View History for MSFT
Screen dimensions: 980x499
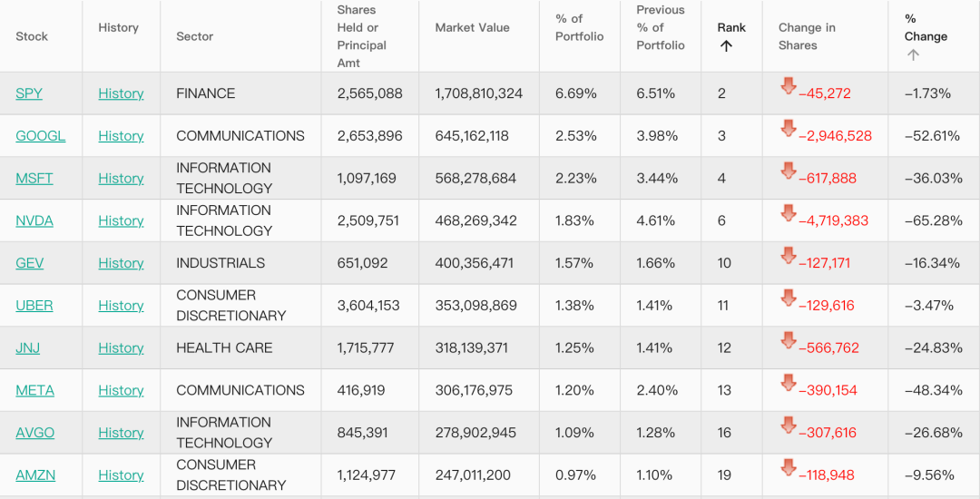[121, 179]
